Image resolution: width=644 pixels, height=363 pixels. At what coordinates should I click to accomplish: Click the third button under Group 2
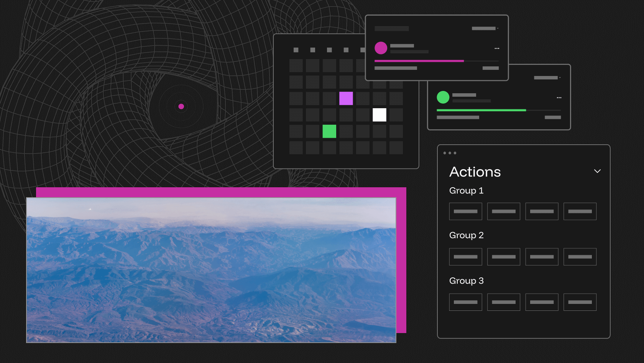542,257
